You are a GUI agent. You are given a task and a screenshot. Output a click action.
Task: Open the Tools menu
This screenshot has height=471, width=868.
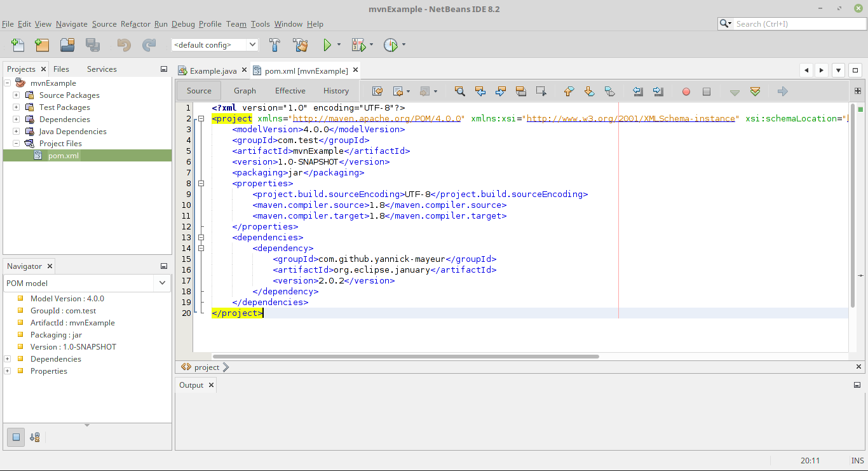[261, 24]
